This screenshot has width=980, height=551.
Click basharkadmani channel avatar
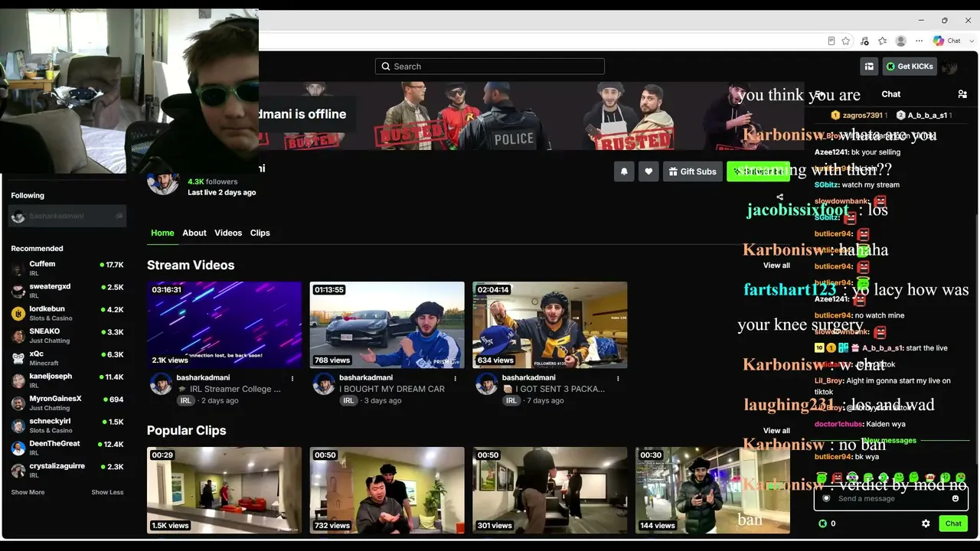coord(162,181)
